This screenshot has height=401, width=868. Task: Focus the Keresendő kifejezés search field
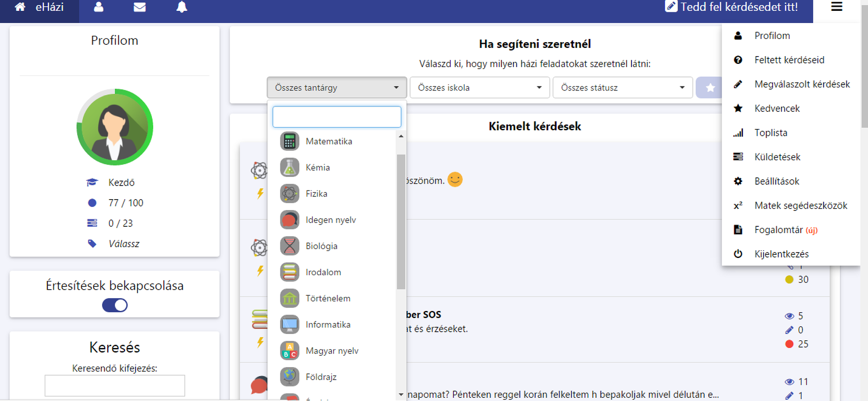click(115, 386)
